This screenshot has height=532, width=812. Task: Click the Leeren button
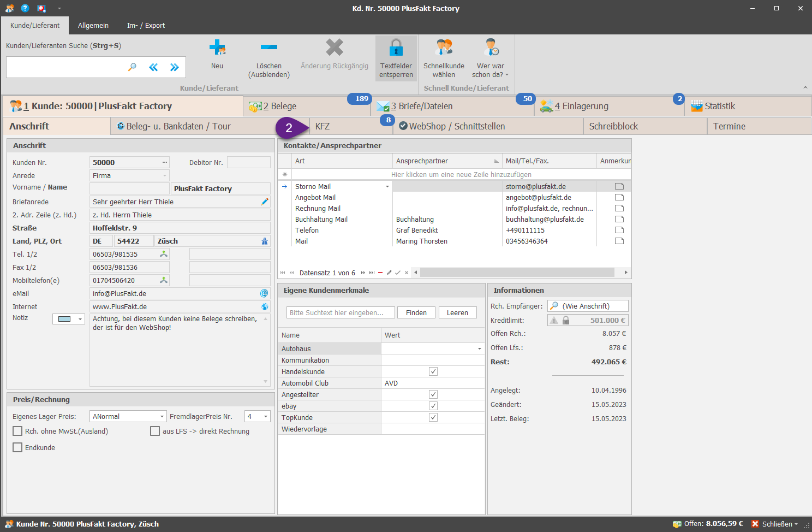click(x=457, y=312)
